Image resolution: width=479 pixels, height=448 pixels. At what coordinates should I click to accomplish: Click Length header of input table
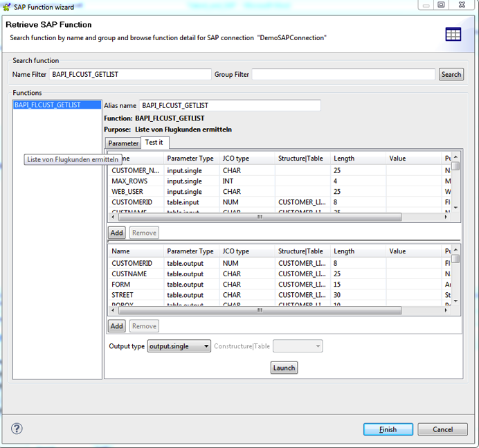coord(358,159)
